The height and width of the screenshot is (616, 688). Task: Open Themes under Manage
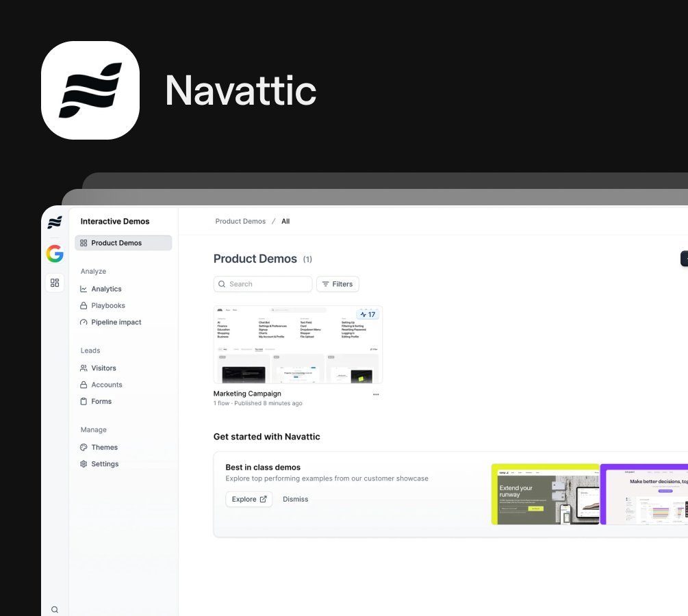pos(105,447)
